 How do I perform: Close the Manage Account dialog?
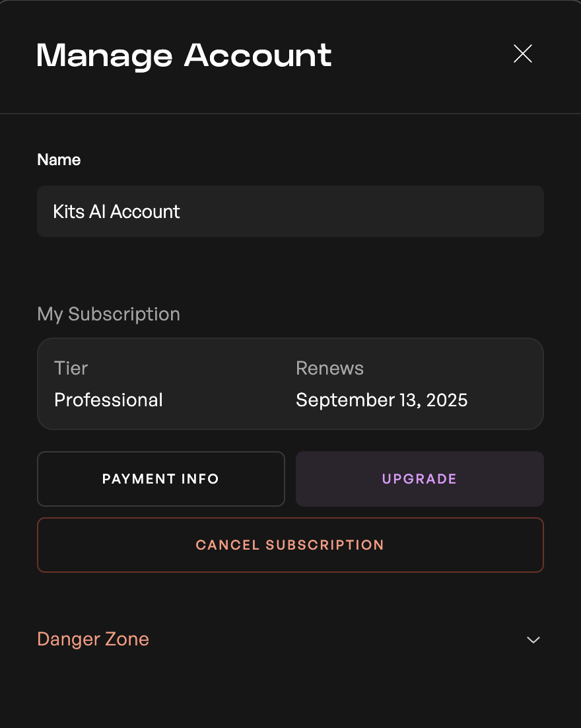coord(522,54)
